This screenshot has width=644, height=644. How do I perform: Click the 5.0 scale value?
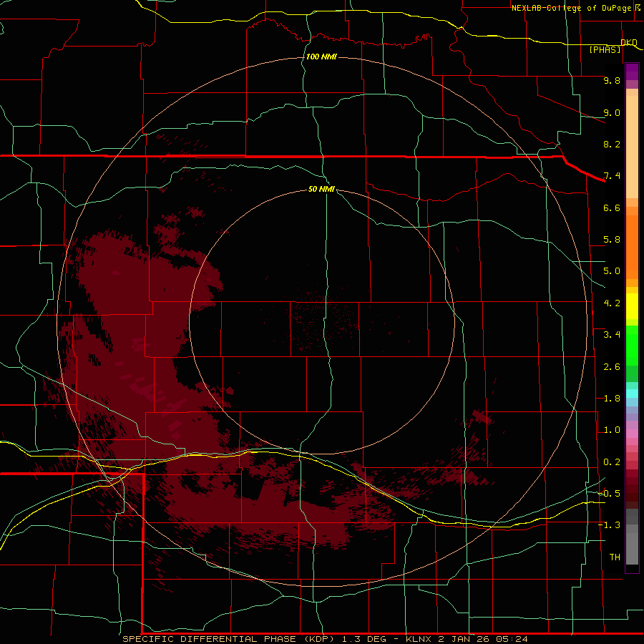click(612, 271)
